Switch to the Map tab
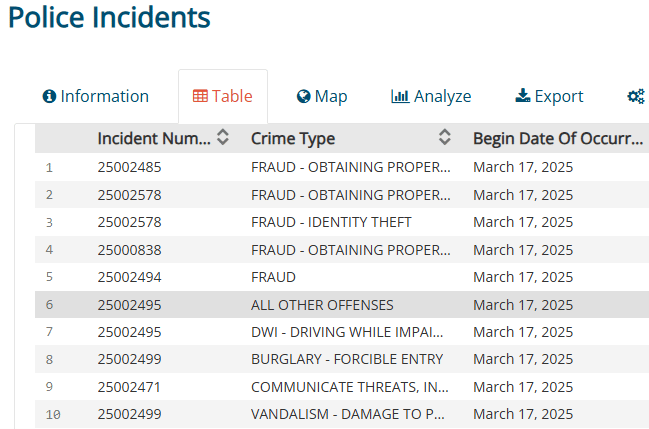This screenshot has height=429, width=649. tap(322, 97)
